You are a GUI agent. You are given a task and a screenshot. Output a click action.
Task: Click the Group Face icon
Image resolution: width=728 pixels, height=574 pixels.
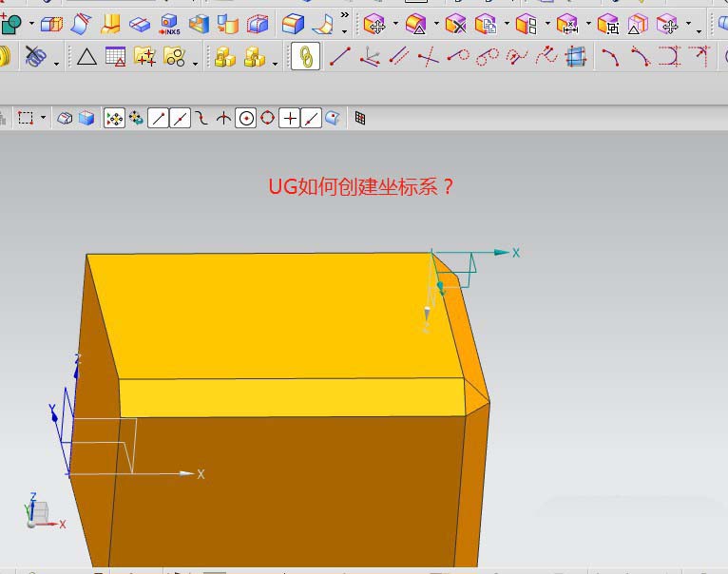click(607, 24)
